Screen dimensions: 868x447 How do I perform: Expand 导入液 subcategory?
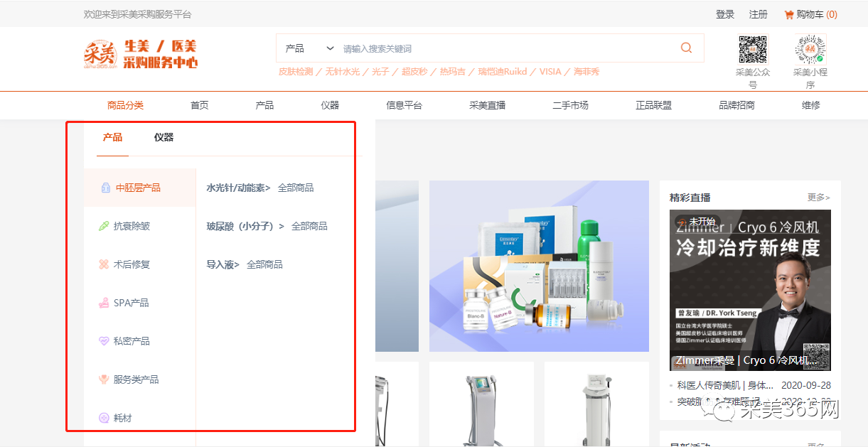(223, 264)
